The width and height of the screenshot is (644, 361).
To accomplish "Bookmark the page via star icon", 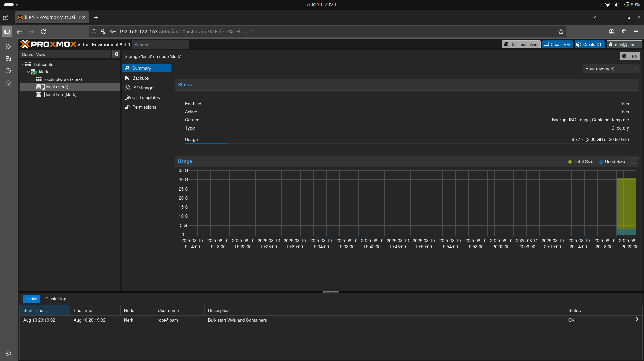I will click(561, 32).
